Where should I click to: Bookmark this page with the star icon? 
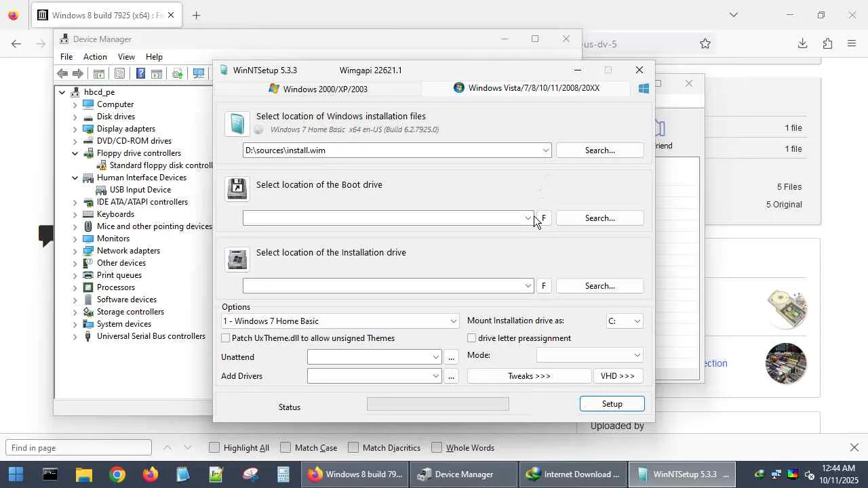(x=705, y=44)
